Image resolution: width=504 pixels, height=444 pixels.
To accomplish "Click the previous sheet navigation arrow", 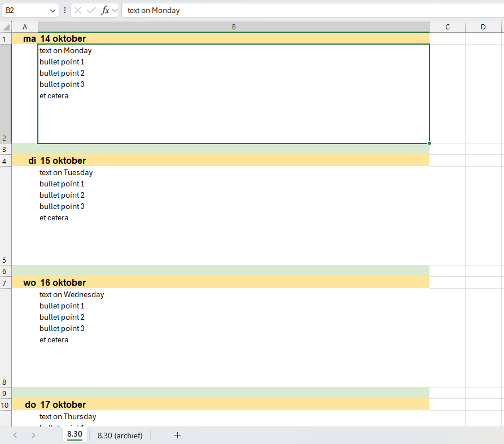I will (x=15, y=436).
